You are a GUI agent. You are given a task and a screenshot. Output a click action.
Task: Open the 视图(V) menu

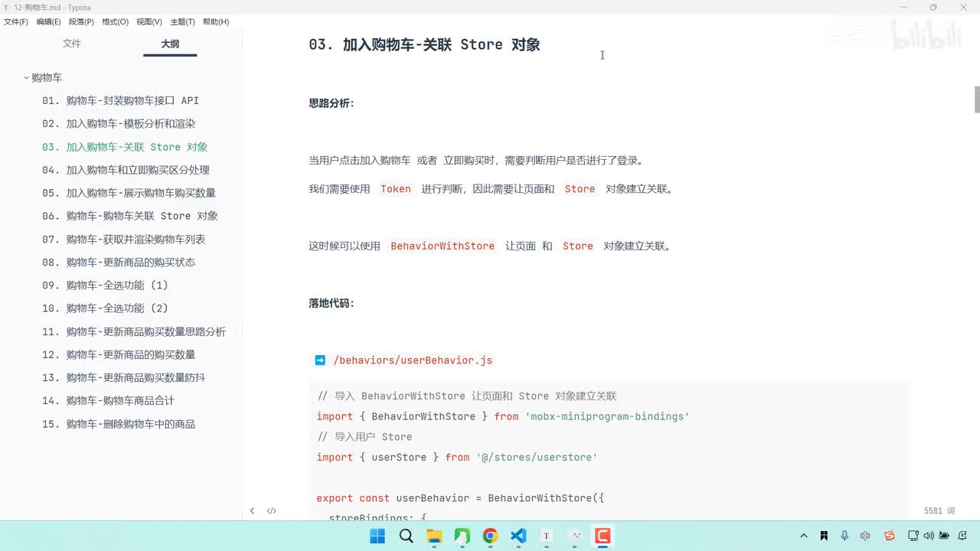[x=149, y=22]
